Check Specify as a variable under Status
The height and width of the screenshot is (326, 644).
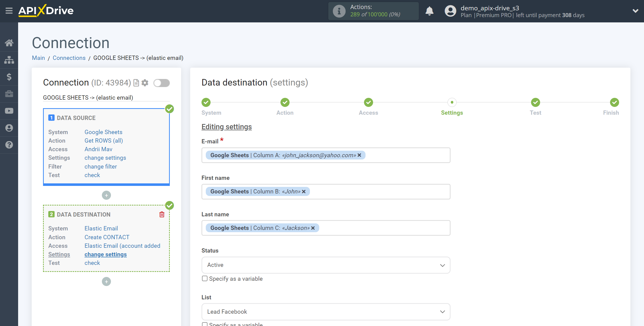[x=205, y=278]
